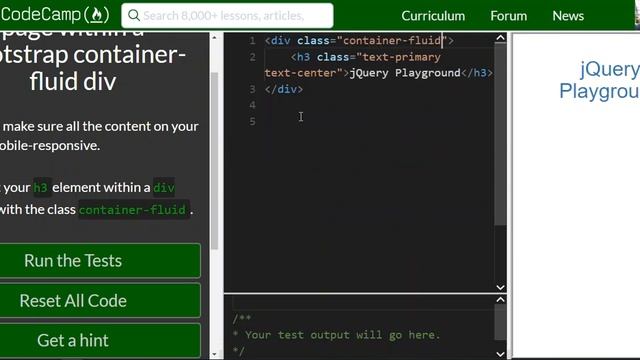Click the div code tag in instructions
640x360 pixels.
click(x=164, y=188)
